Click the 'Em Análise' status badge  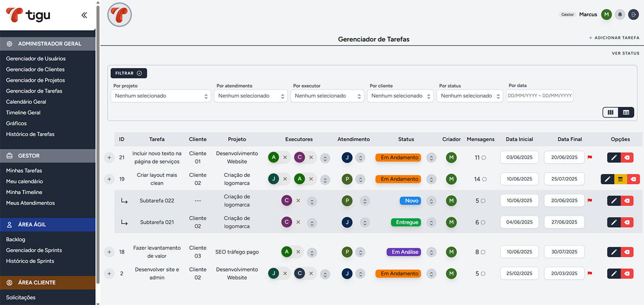(404, 252)
